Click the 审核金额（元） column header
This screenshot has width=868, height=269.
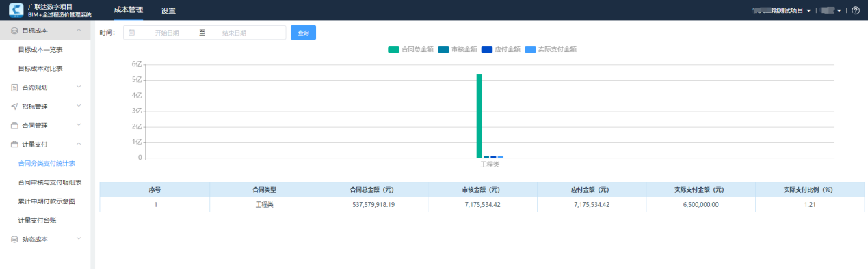click(x=482, y=189)
